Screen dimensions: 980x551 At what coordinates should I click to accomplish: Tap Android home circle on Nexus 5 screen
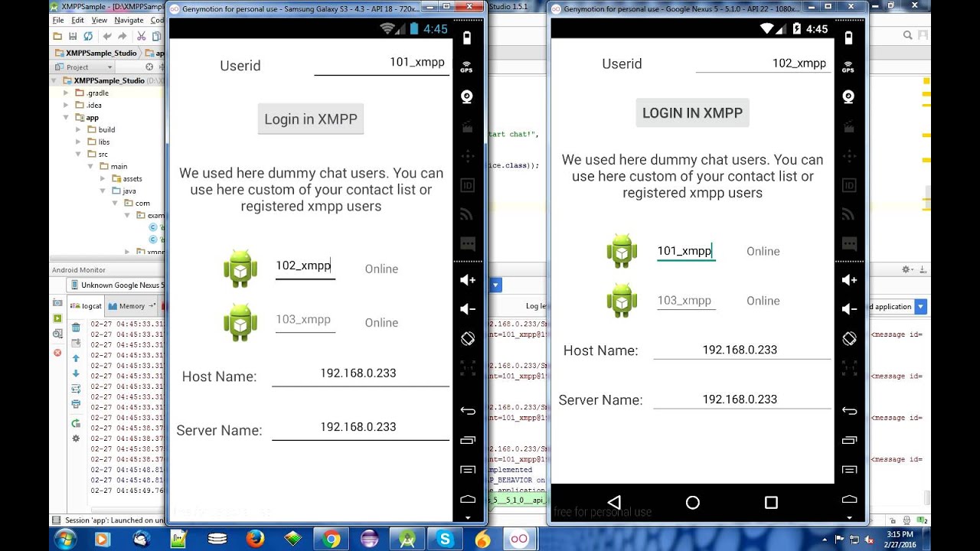point(693,502)
